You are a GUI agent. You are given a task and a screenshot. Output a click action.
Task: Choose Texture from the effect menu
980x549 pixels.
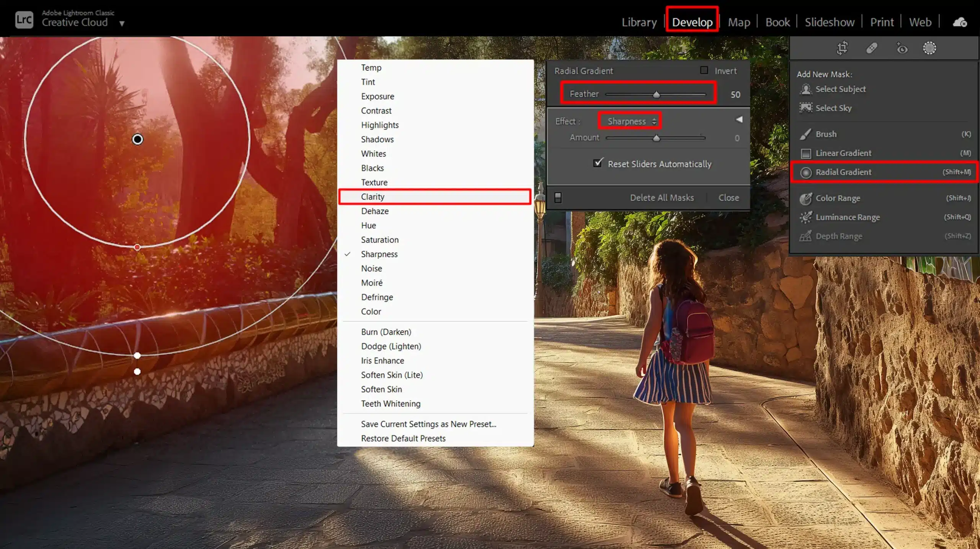pyautogui.click(x=435, y=182)
